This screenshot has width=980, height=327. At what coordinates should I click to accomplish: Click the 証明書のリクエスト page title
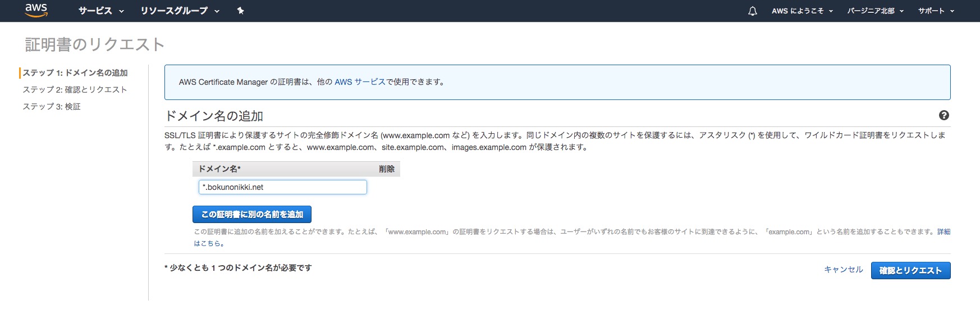click(x=95, y=44)
